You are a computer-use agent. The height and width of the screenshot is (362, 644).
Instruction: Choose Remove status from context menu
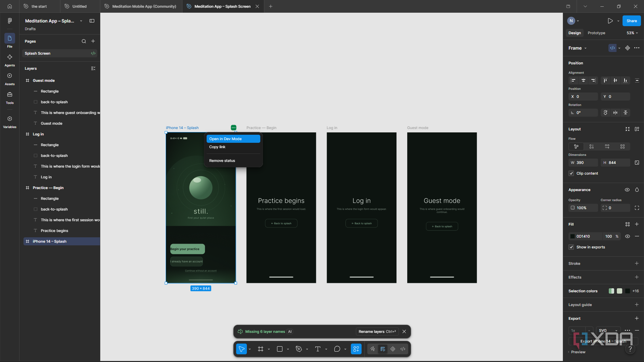tap(233, 161)
